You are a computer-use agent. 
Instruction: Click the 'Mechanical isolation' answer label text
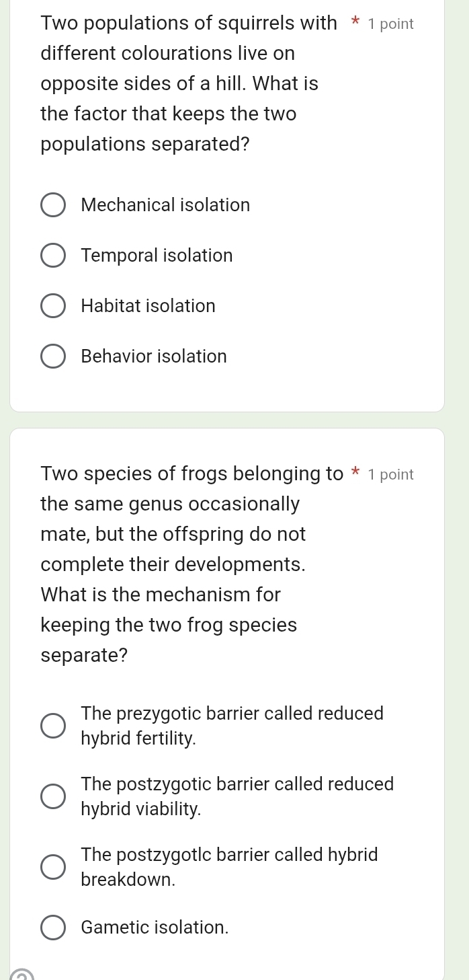click(x=165, y=205)
